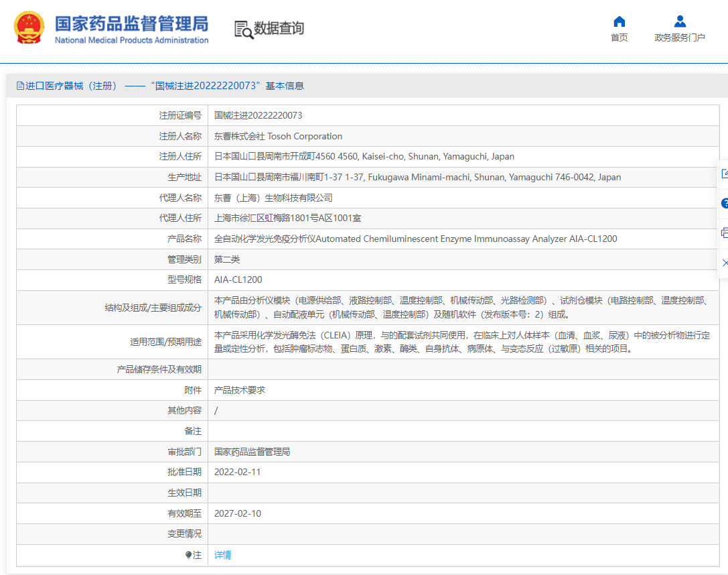Click the 管理类别 row label
The height and width of the screenshot is (575, 728).
point(184,259)
